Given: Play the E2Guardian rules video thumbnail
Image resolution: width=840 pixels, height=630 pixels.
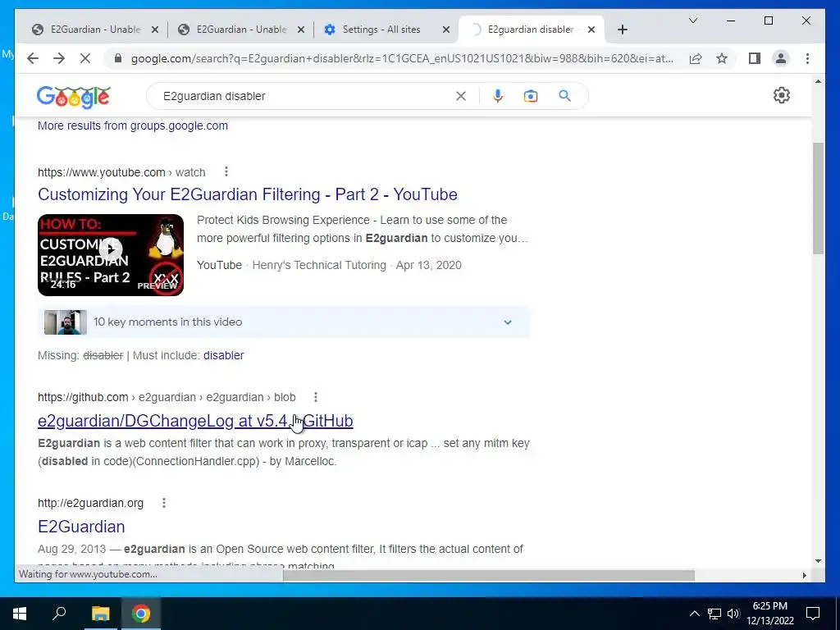Looking at the screenshot, I should coord(111,255).
